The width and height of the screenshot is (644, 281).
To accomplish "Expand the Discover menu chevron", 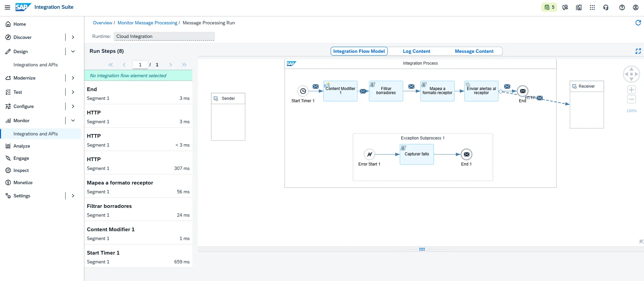I will point(73,37).
